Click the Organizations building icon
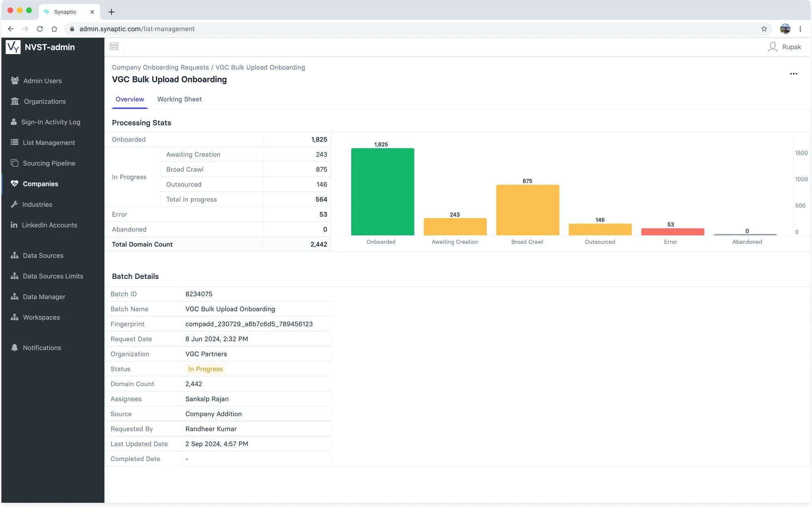The width and height of the screenshot is (812, 507). tap(15, 101)
